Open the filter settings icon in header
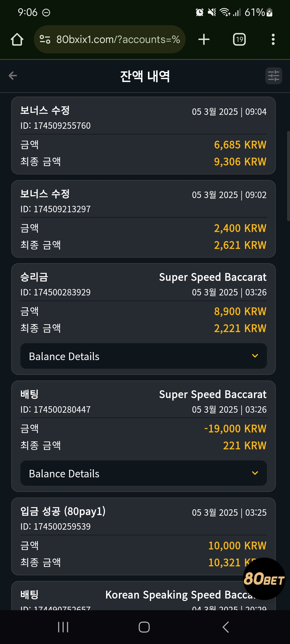 274,76
